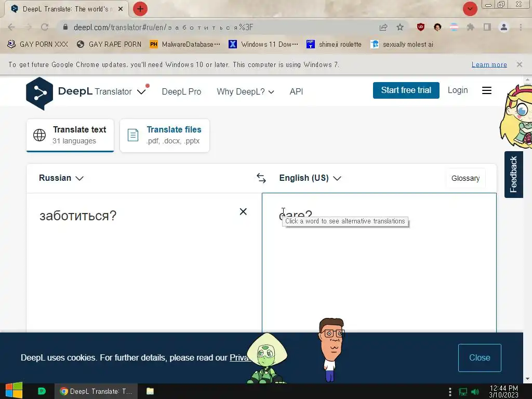Open the Windows 11 Dow… bookmark

pyautogui.click(x=263, y=44)
